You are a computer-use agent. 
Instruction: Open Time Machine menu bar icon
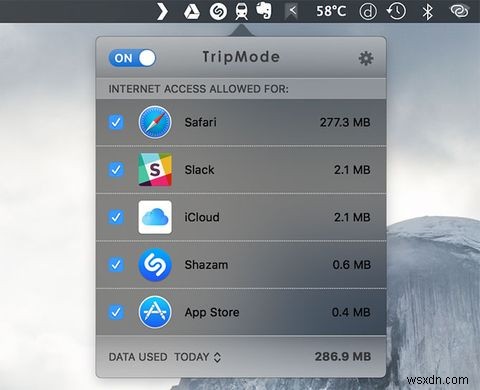(x=396, y=11)
